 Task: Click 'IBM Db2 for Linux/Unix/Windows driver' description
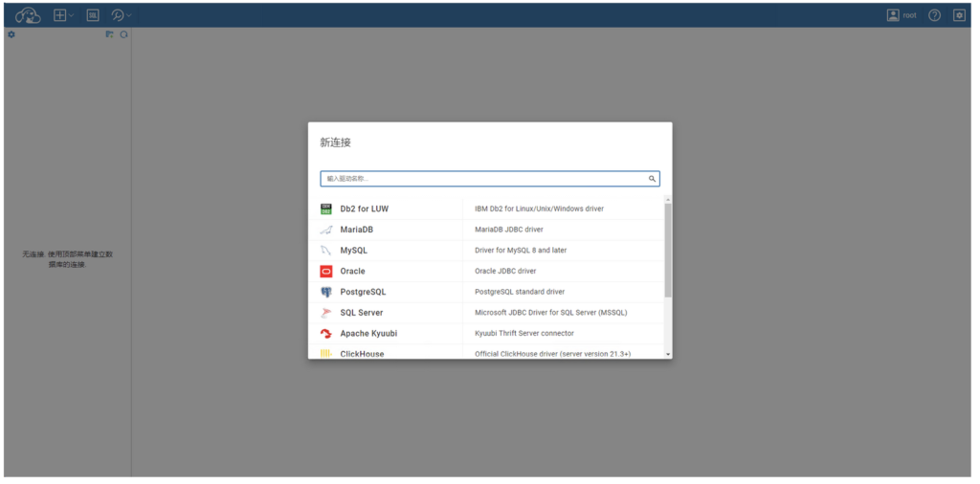pyautogui.click(x=540, y=209)
